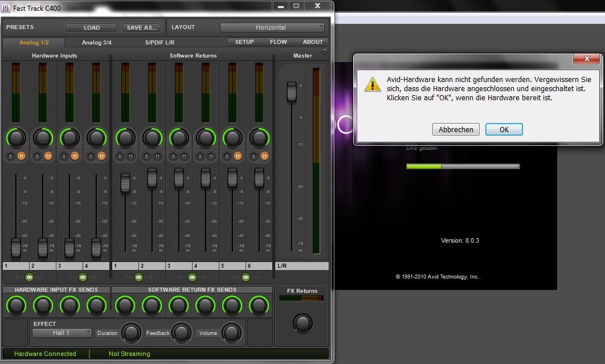The height and width of the screenshot is (364, 605).
Task: Switch to the Analog 3/4 tab
Action: tap(96, 43)
